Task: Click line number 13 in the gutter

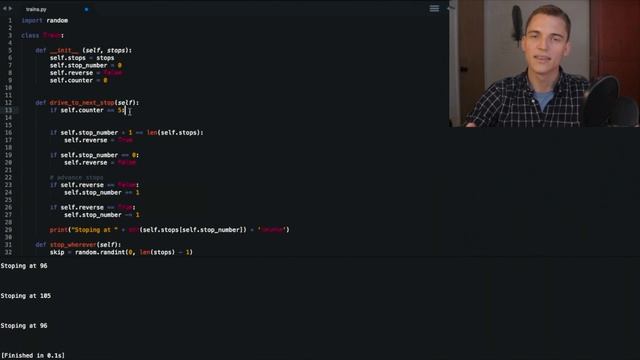Action: [x=8, y=110]
